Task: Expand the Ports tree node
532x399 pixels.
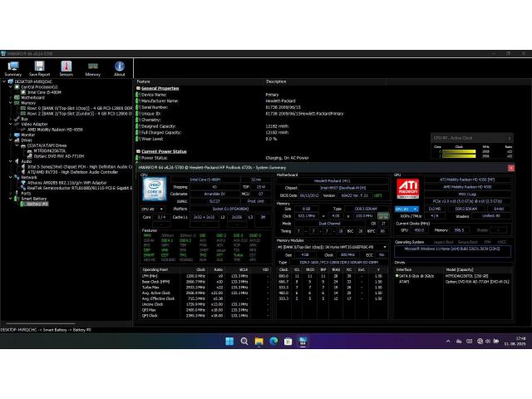Action: (11, 193)
